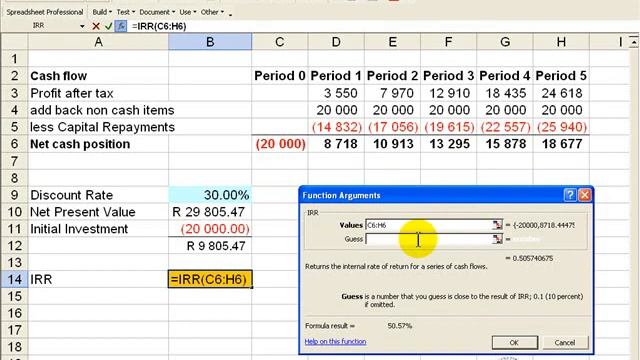Select the add back non cash items cell

[x=98, y=110]
